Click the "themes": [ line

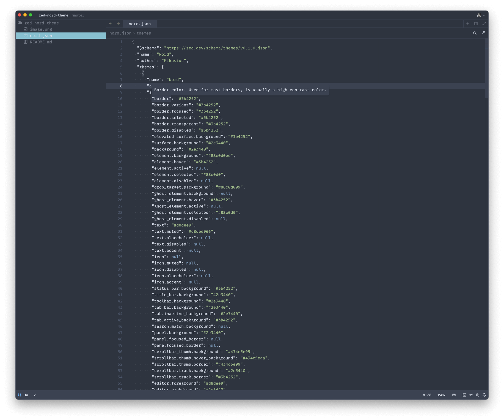click(150, 67)
